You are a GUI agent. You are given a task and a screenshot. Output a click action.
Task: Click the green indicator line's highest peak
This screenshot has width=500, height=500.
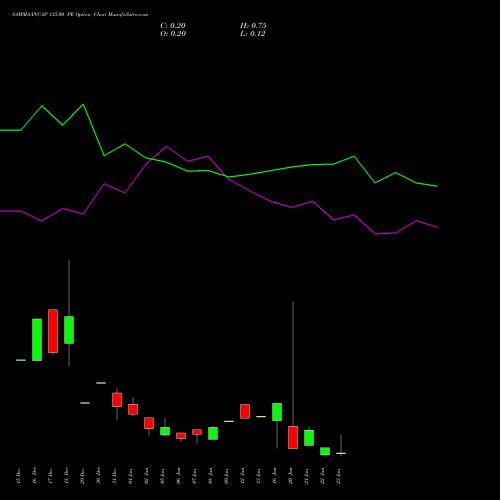83,105
